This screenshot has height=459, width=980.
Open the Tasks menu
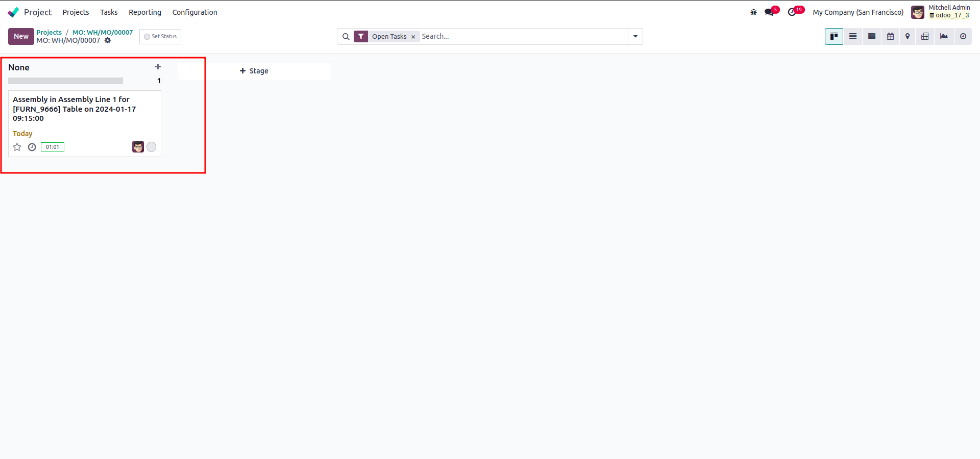click(109, 12)
